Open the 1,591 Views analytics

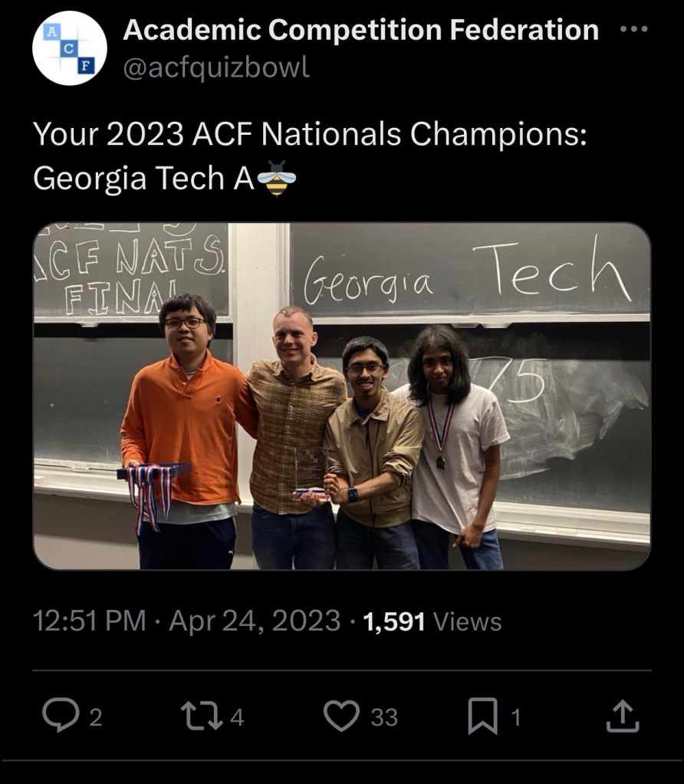click(x=432, y=621)
